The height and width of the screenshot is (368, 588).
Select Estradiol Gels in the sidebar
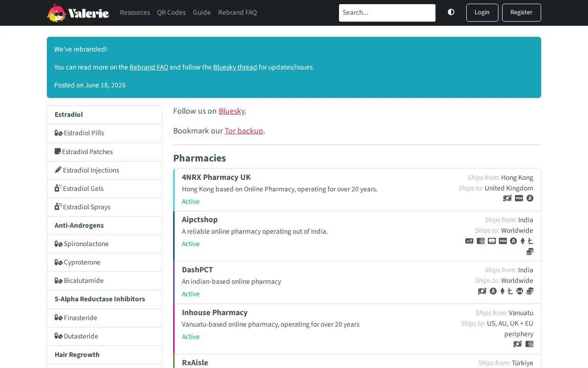coord(104,189)
